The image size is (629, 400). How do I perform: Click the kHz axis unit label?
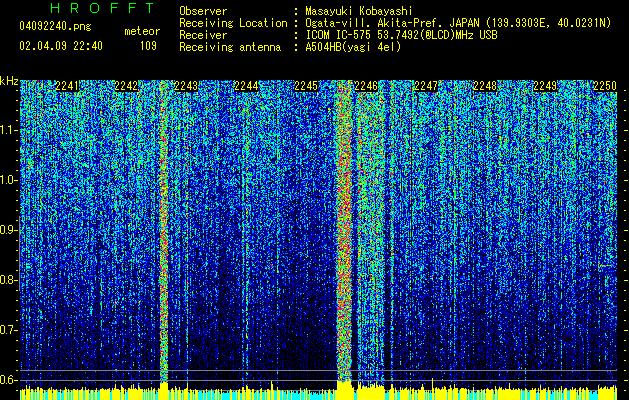click(9, 81)
